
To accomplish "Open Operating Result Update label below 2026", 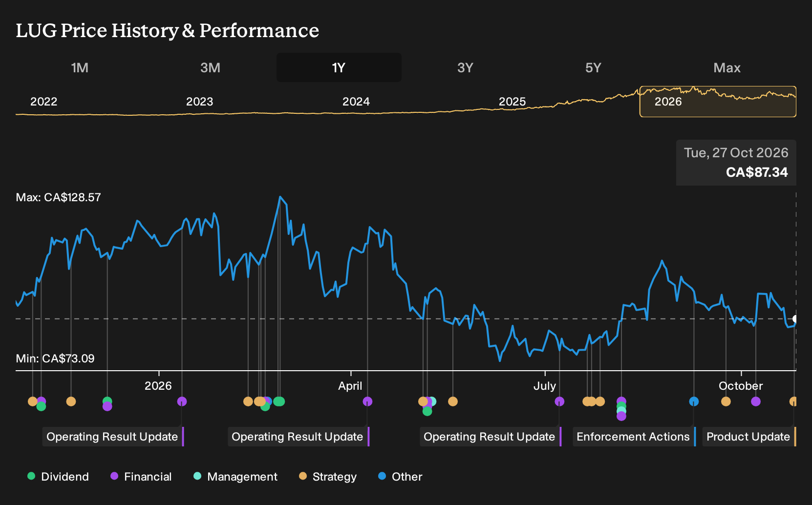I will 112,437.
